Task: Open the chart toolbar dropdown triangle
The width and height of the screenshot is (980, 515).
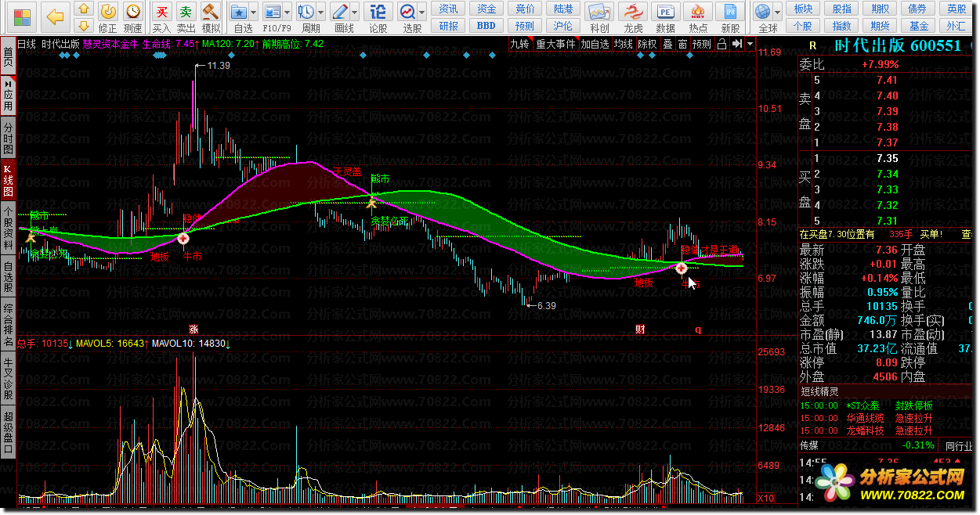Action: [x=750, y=44]
